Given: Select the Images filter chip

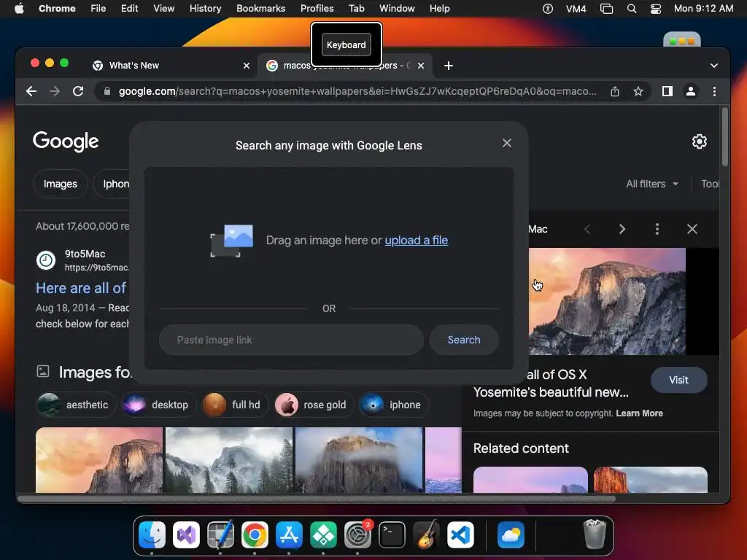Looking at the screenshot, I should (61, 184).
